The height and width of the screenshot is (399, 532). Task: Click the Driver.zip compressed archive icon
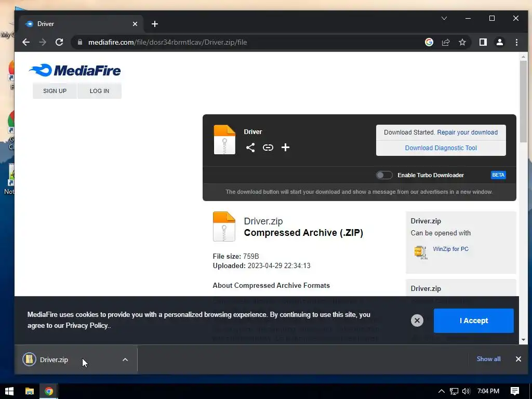click(x=224, y=227)
